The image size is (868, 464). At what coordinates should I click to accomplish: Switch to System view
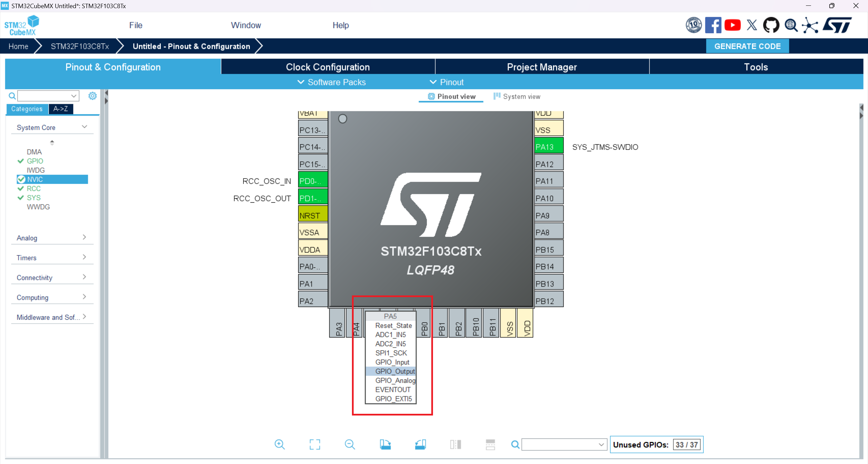517,97
